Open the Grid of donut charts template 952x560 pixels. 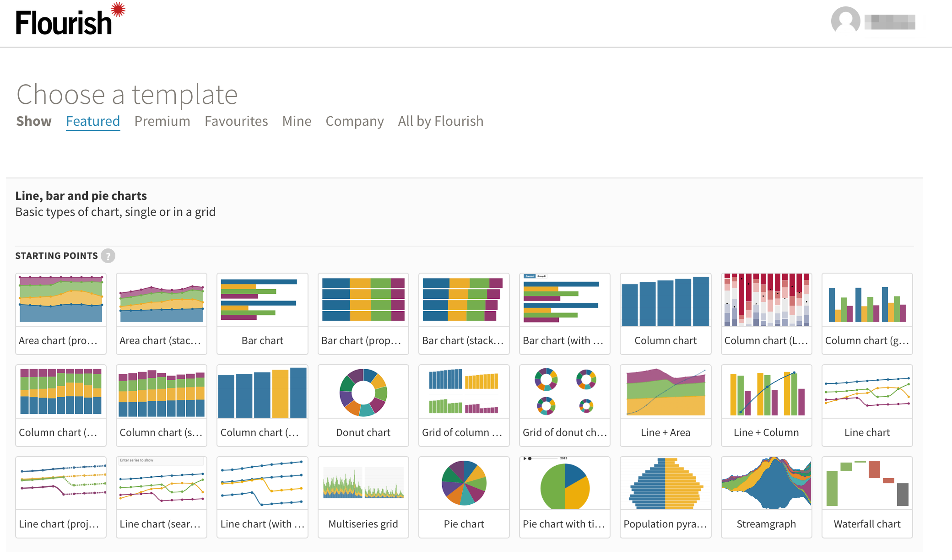pos(565,405)
